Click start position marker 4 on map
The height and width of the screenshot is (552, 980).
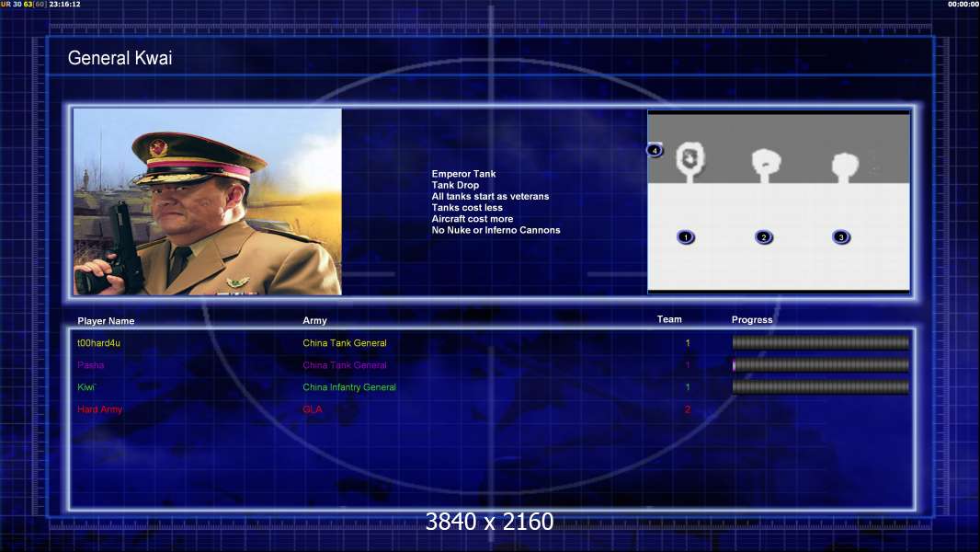coord(655,150)
